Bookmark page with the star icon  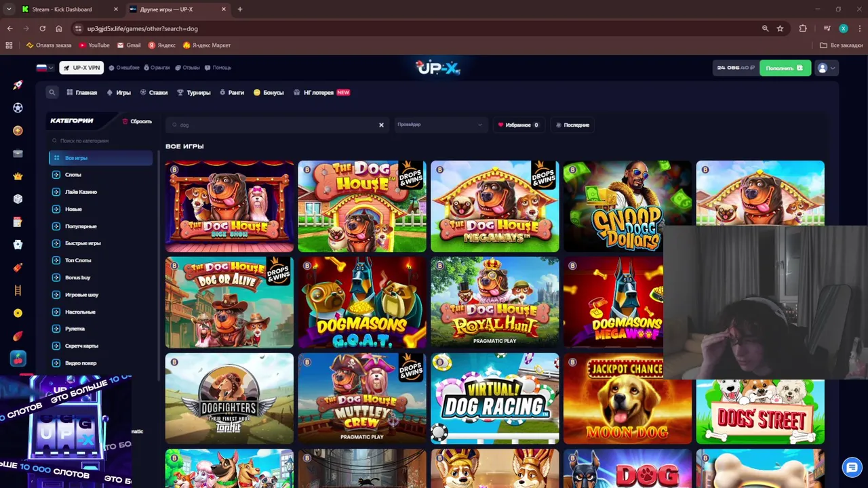780,28
